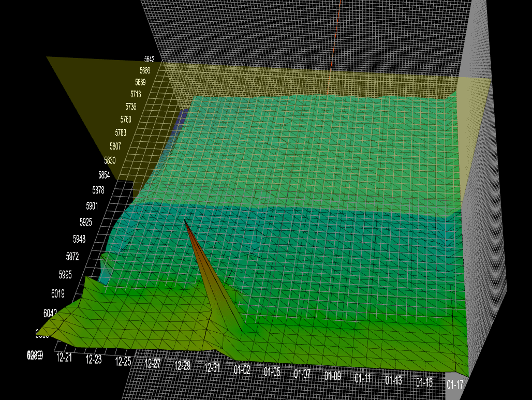
Task: Click the 5995 axis label
Action: pos(66,274)
